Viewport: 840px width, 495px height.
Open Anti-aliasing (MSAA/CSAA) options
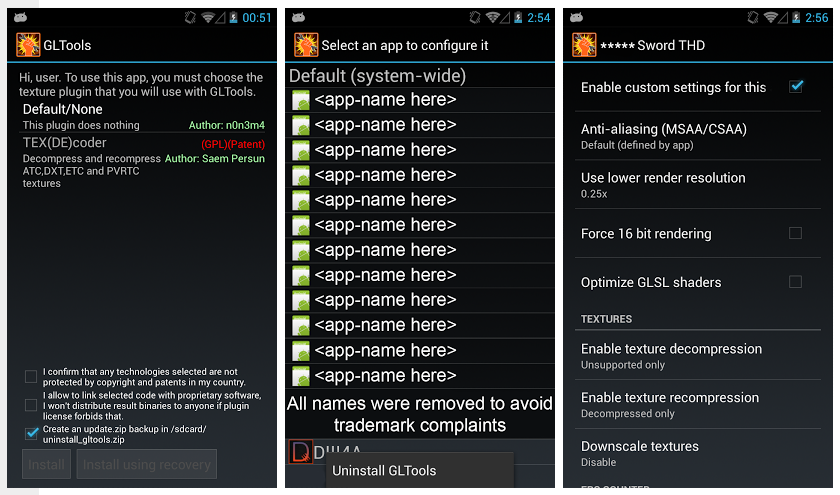(x=698, y=136)
